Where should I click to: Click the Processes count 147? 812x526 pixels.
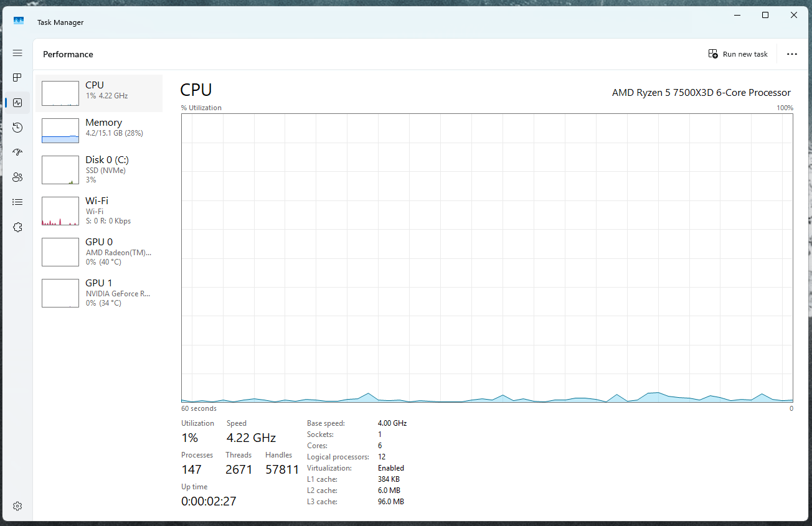(192, 469)
